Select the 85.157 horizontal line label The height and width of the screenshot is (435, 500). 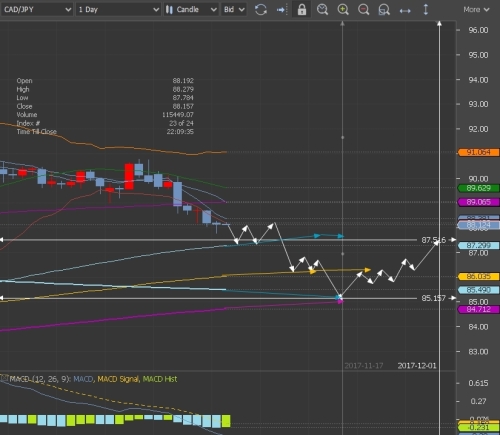pyautogui.click(x=433, y=298)
